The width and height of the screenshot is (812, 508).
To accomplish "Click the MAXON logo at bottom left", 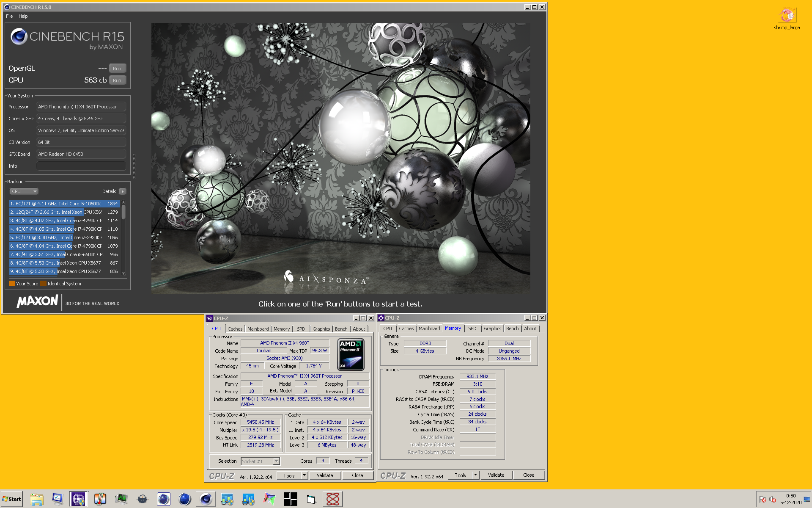I will [37, 301].
